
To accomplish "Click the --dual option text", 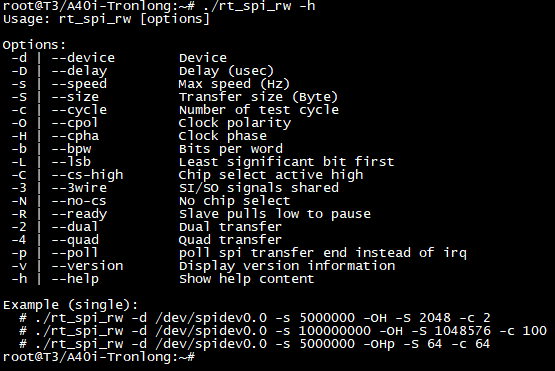I will tap(75, 227).
